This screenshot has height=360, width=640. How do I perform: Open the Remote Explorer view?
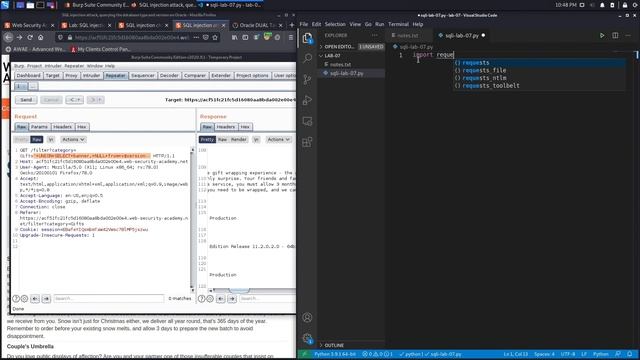[x=307, y=121]
